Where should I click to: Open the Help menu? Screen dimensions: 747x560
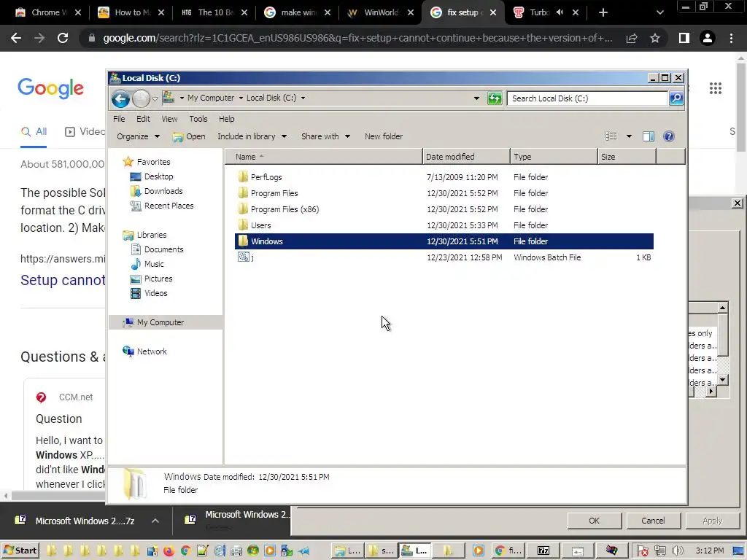pyautogui.click(x=226, y=119)
